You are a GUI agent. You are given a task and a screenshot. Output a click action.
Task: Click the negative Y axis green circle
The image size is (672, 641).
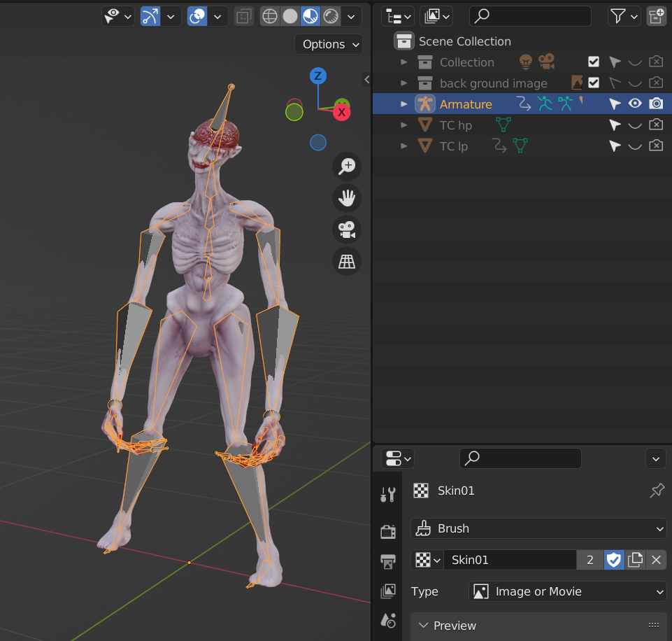coord(294,113)
